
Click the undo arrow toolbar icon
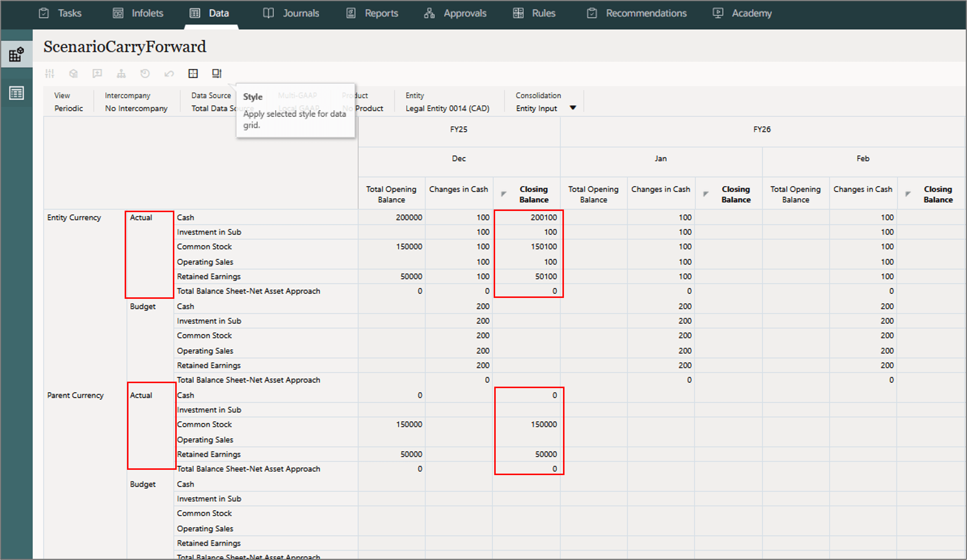[169, 73]
